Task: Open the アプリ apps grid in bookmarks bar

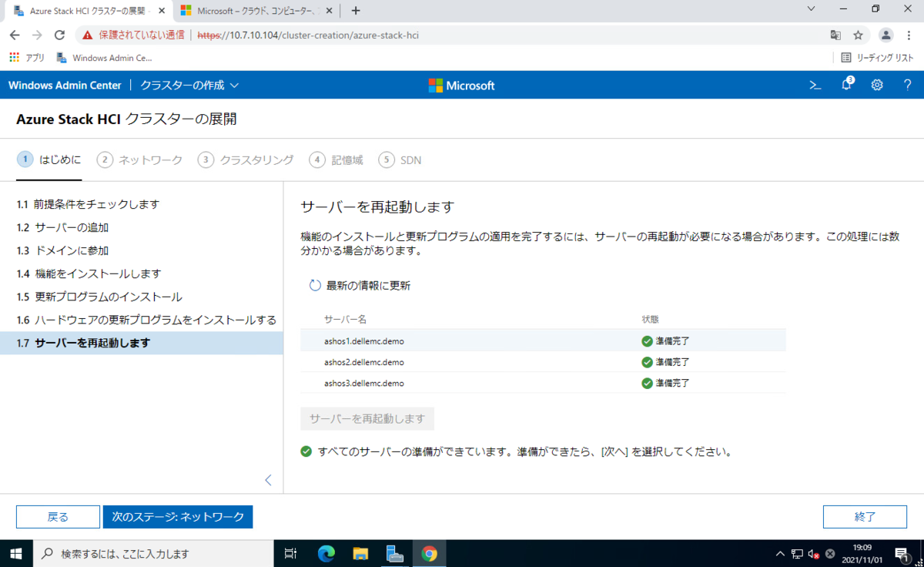Action: tap(27, 58)
